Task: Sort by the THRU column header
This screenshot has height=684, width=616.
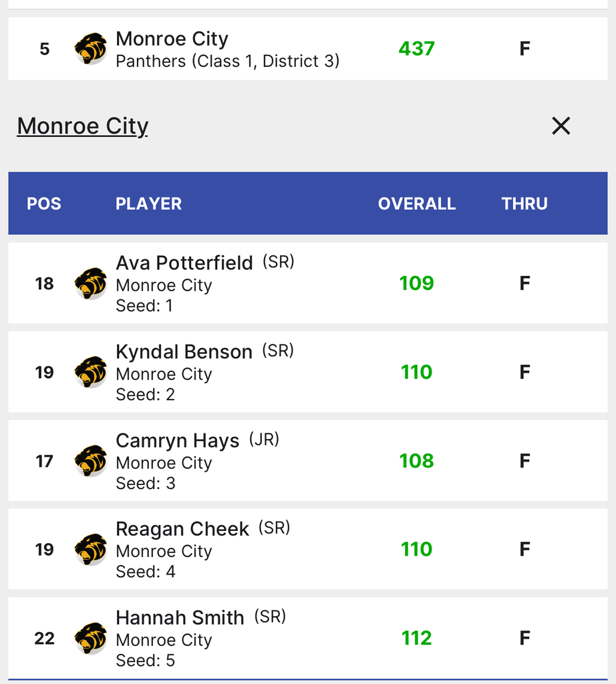Action: pos(524,204)
